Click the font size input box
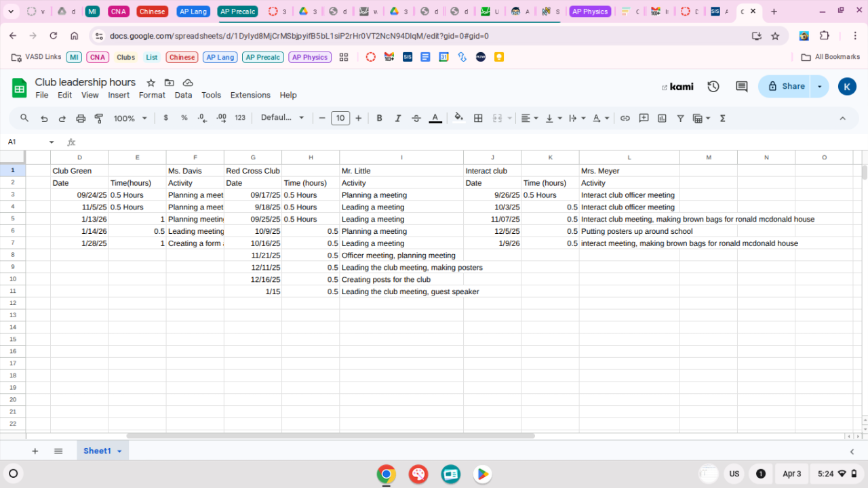The image size is (868, 488). (340, 118)
